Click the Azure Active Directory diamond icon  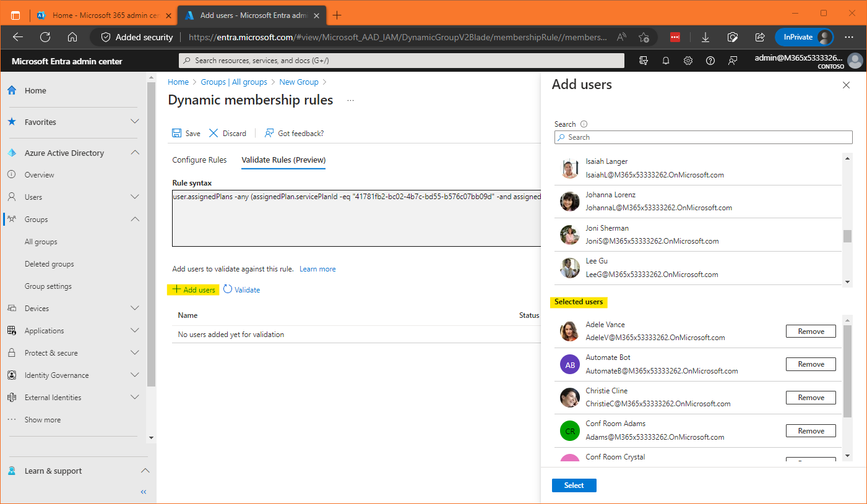pyautogui.click(x=12, y=153)
